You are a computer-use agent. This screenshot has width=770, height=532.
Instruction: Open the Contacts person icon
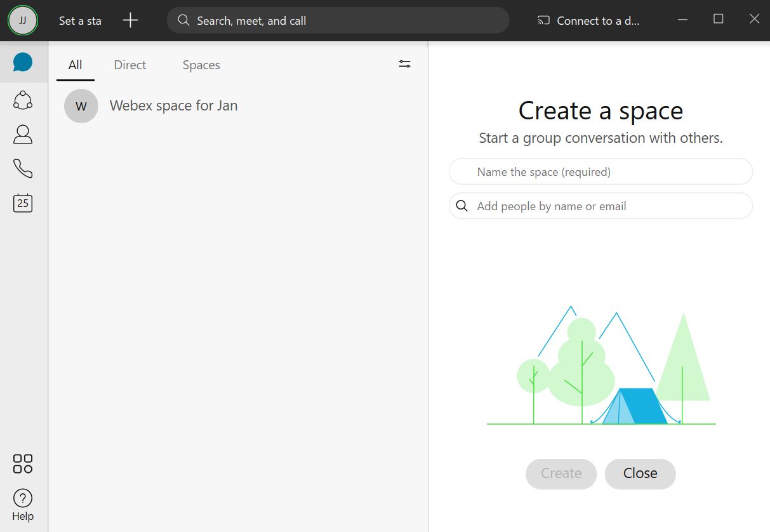pyautogui.click(x=23, y=134)
